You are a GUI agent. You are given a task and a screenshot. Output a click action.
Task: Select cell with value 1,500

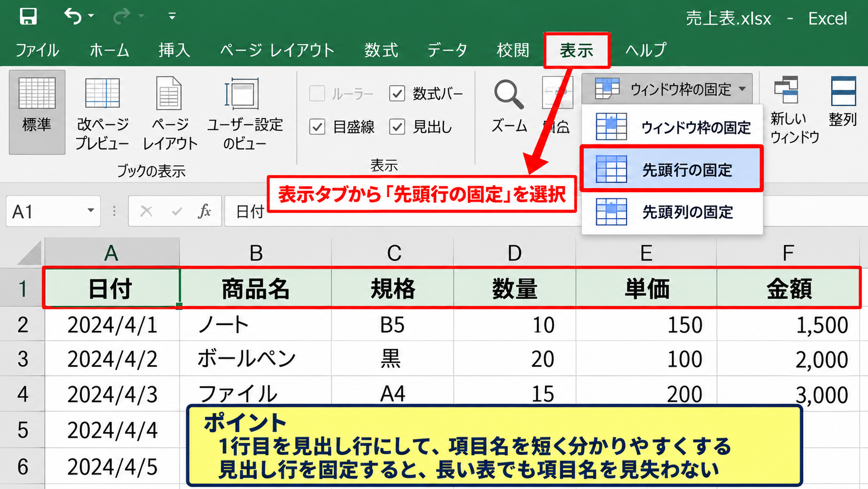point(788,324)
